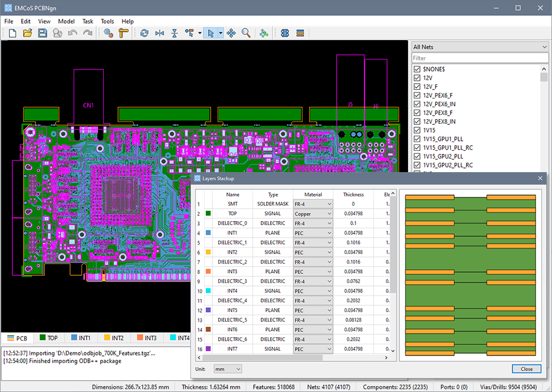The width and height of the screenshot is (552, 392).
Task: Click the nets Filter input field
Action: (x=479, y=58)
